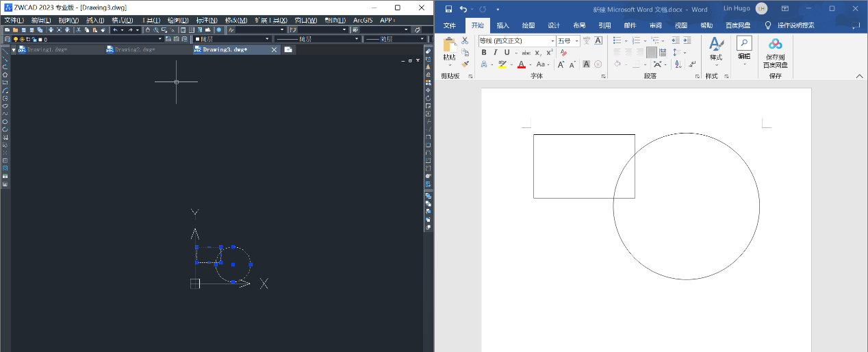The height and width of the screenshot is (352, 868).
Task: Click the 操作说明搜索 search box
Action: [795, 25]
